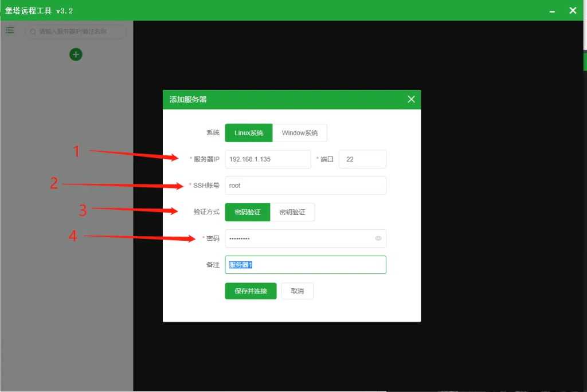Focus the server search box in sidebar
The image size is (587, 392).
pos(76,32)
